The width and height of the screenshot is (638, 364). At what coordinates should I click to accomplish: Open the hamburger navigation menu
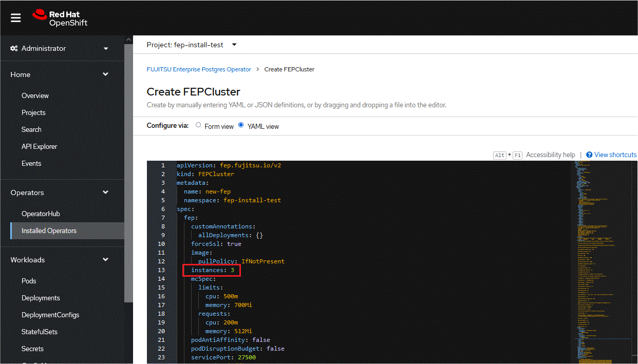tap(16, 18)
